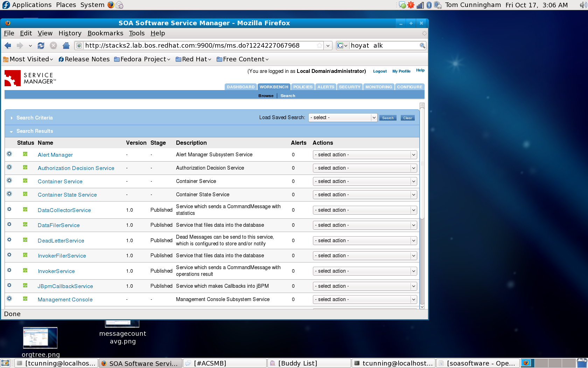Click the search magnifier icon
588x368 pixels.
(x=422, y=46)
